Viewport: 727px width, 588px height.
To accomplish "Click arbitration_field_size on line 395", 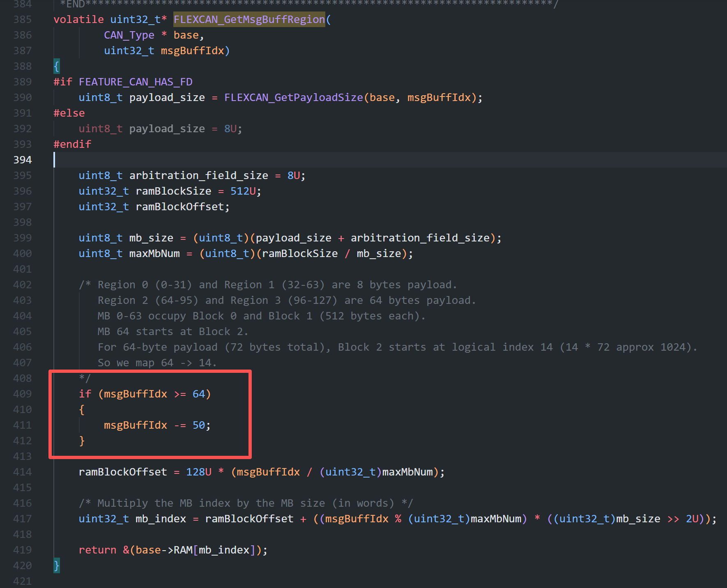I will tap(198, 175).
